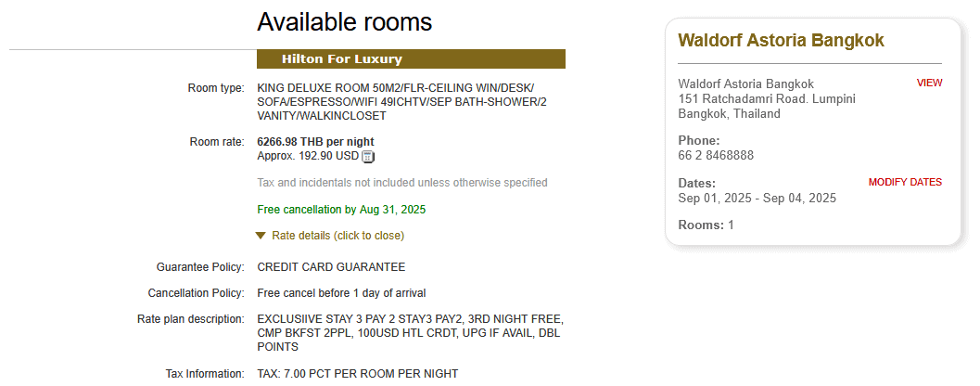
Task: Click the Available rooms heading
Action: coord(344,21)
